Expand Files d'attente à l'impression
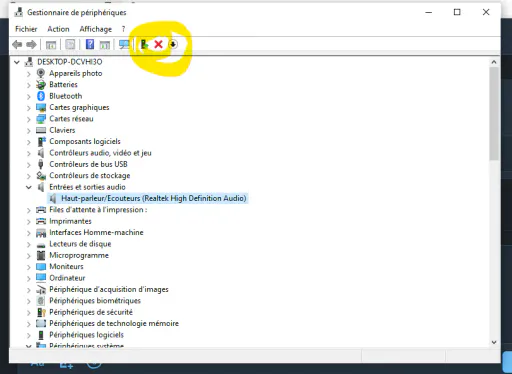 29,210
